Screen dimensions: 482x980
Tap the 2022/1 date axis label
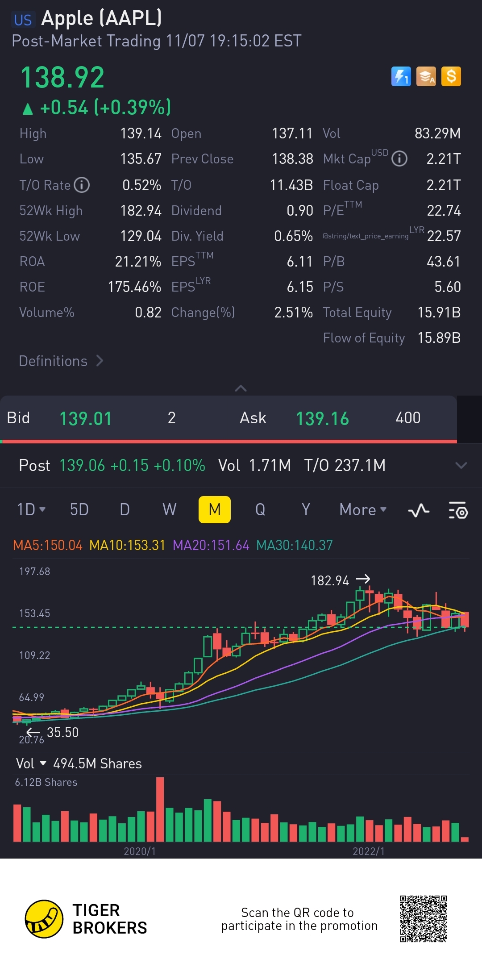click(x=369, y=851)
